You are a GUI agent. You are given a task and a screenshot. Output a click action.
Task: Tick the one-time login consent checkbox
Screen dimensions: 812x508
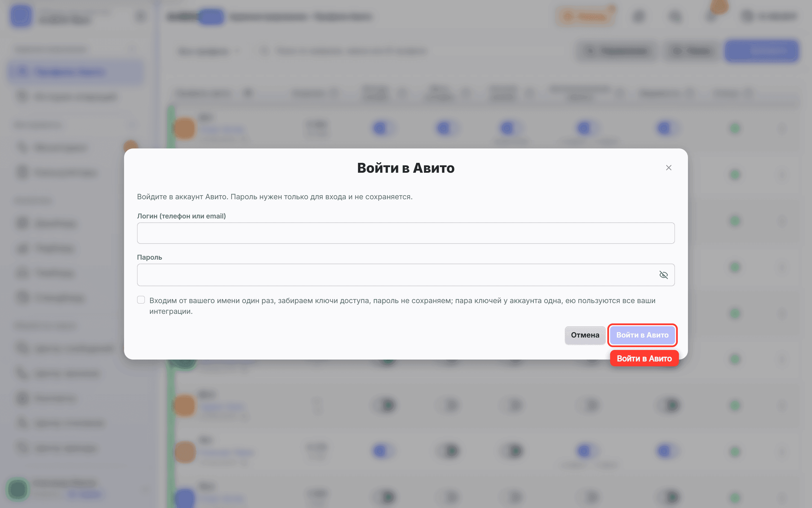coord(141,300)
